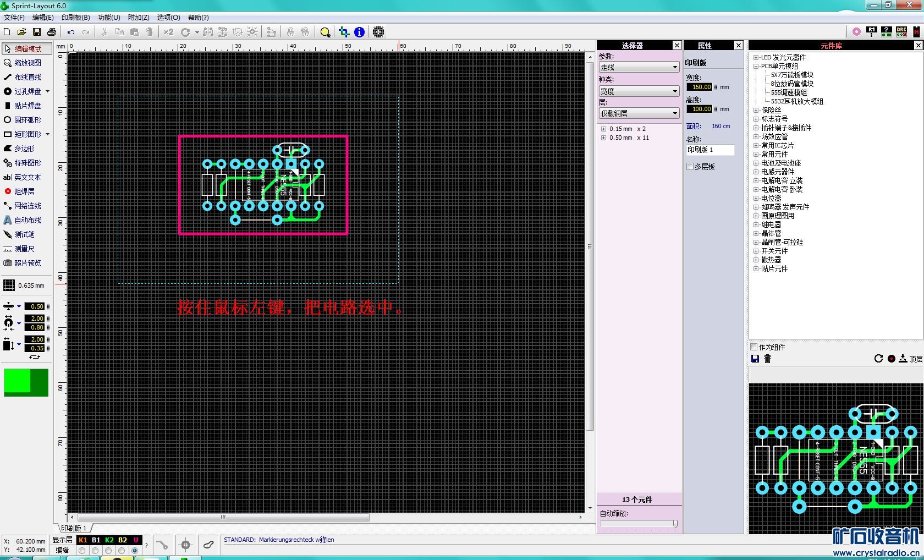Click the undo arrow icon
Viewport: 924px width, 560px height.
click(71, 32)
